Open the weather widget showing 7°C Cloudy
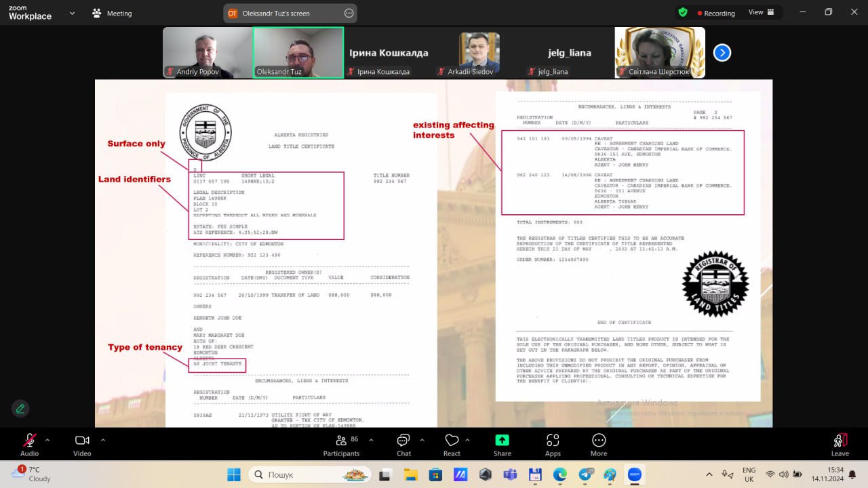This screenshot has height=488, width=868. (x=31, y=474)
